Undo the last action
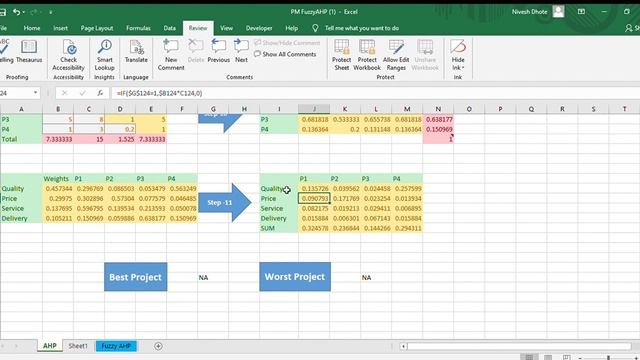The width and height of the screenshot is (640, 360). (16, 12)
